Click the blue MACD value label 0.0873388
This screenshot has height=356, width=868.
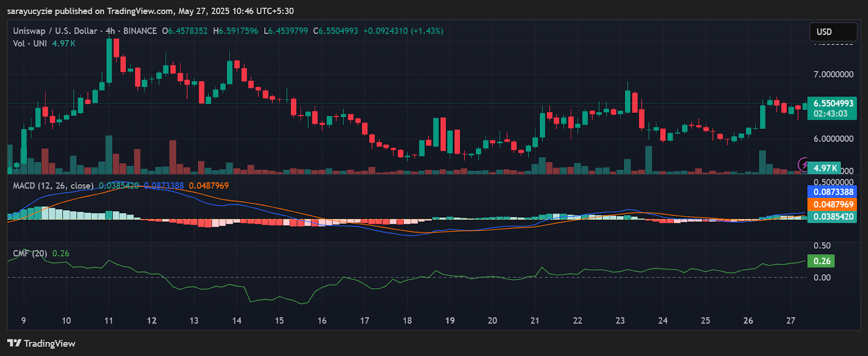tap(833, 192)
